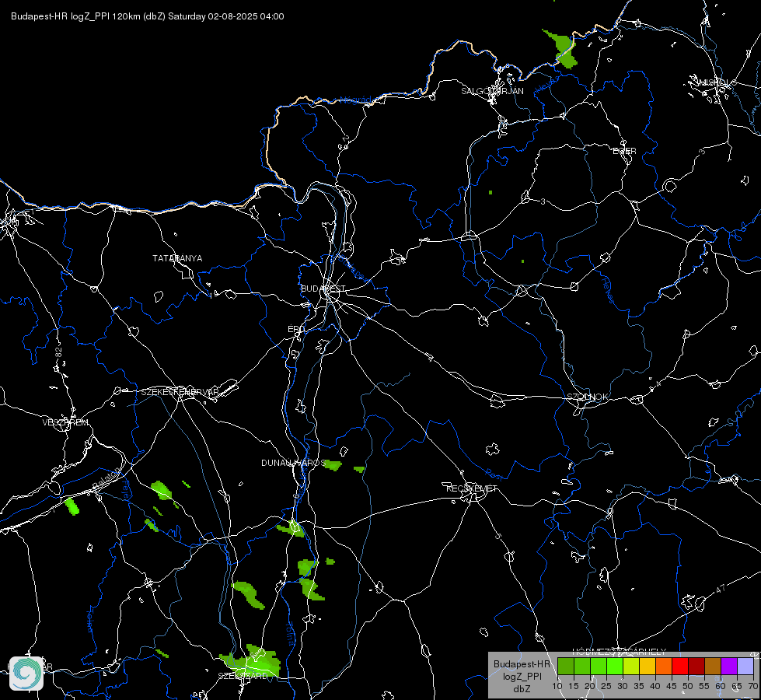Select the HÓDMEZŐVÁSÁRHELY label above the legend
Viewport: 761px width, 700px height.
tap(620, 652)
